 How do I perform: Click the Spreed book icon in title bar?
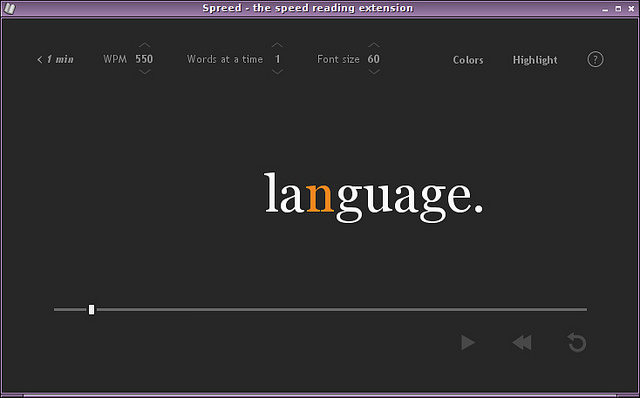(x=9, y=8)
